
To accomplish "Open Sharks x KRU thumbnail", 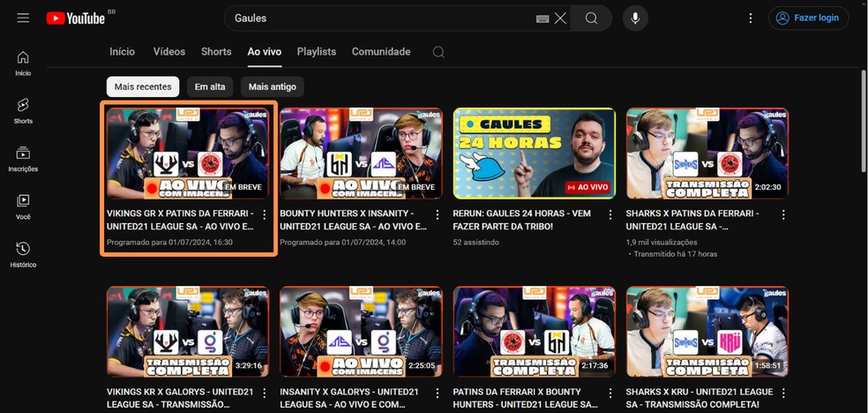I will point(707,332).
